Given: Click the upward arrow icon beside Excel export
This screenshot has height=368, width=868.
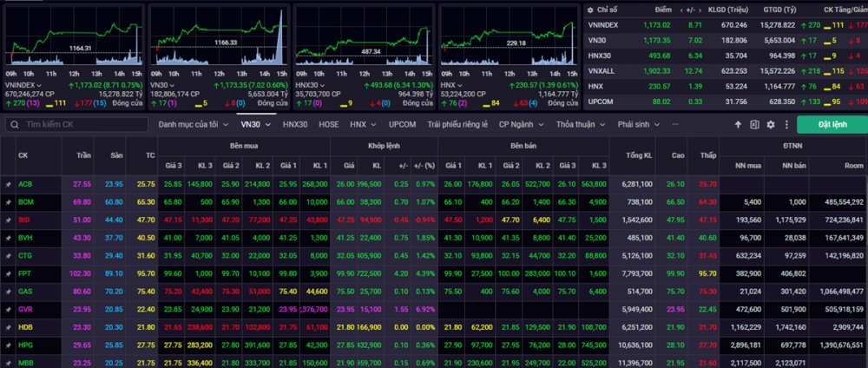Looking at the screenshot, I should coord(738,124).
